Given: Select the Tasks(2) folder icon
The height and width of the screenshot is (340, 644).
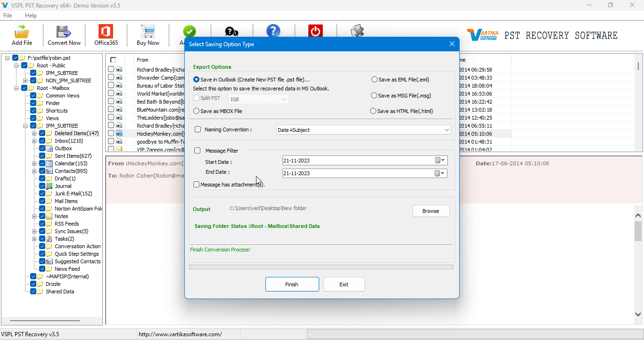Looking at the screenshot, I should pyautogui.click(x=49, y=239).
